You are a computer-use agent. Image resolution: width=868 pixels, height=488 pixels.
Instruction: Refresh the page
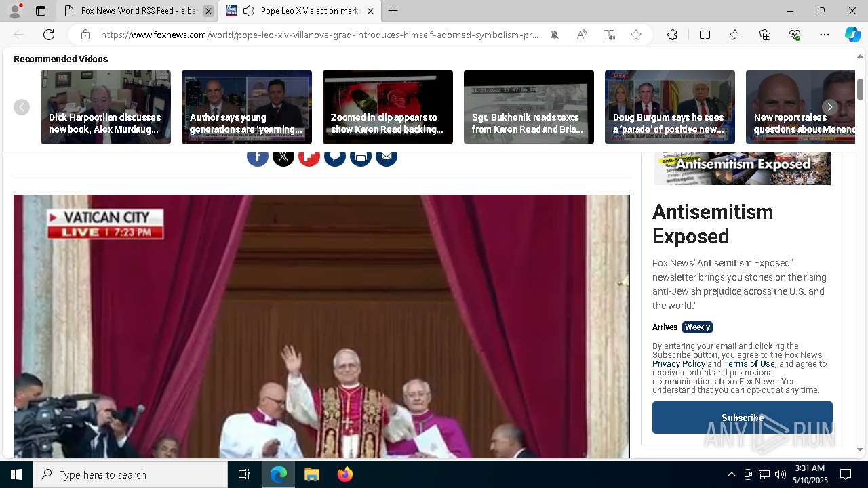(x=49, y=35)
